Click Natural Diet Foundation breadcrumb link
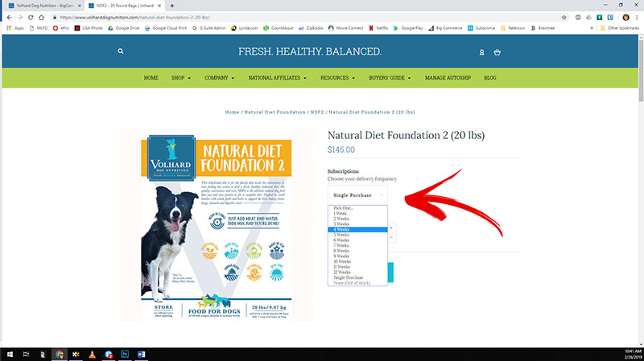The width and height of the screenshot is (644, 361). [x=275, y=112]
